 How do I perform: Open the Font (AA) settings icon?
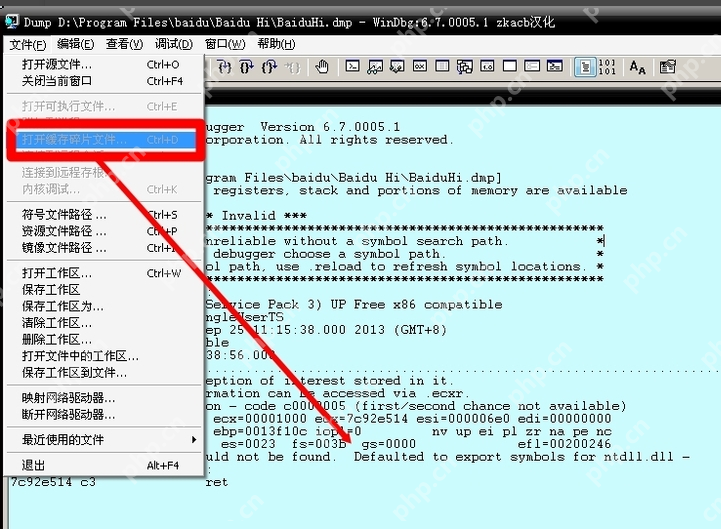click(637, 67)
